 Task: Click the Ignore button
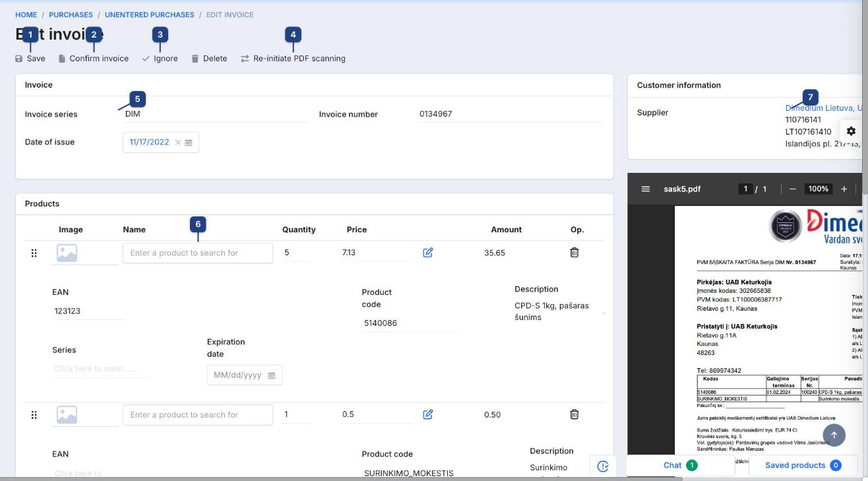click(x=160, y=59)
